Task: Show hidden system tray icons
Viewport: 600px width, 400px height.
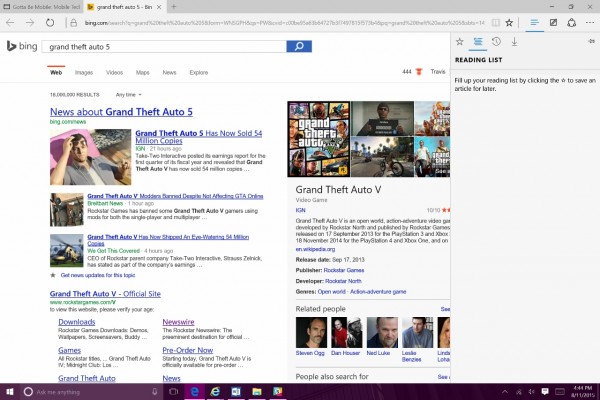Action: 505,392
